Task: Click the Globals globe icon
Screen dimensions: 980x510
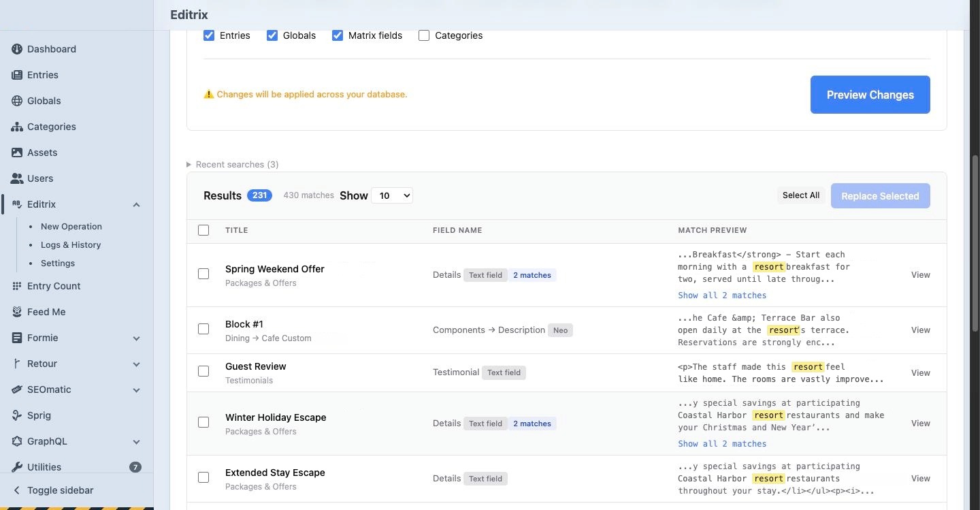Action: click(17, 101)
